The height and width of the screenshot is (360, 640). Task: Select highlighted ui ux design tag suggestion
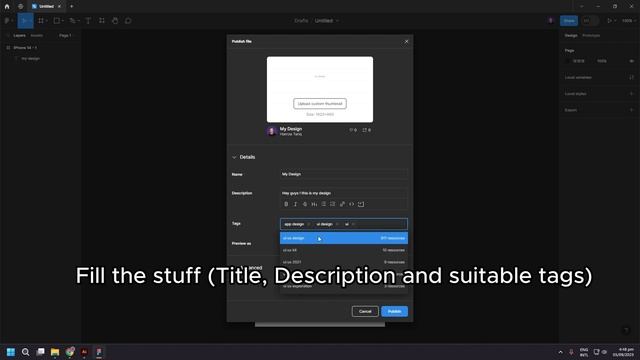click(x=344, y=238)
